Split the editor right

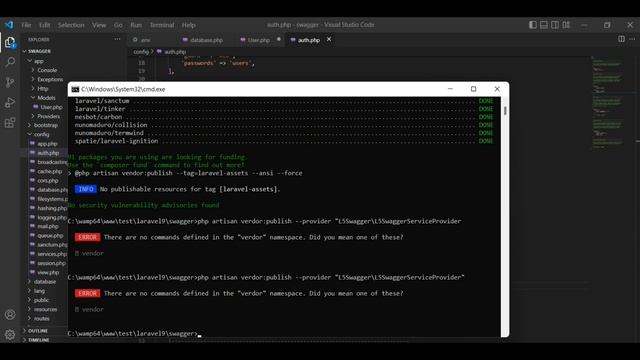coord(621,39)
